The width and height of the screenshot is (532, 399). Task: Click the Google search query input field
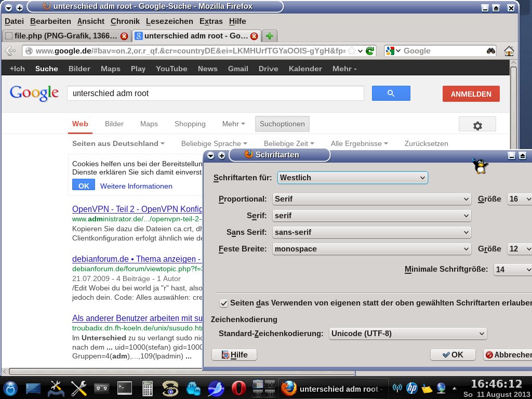click(x=216, y=94)
